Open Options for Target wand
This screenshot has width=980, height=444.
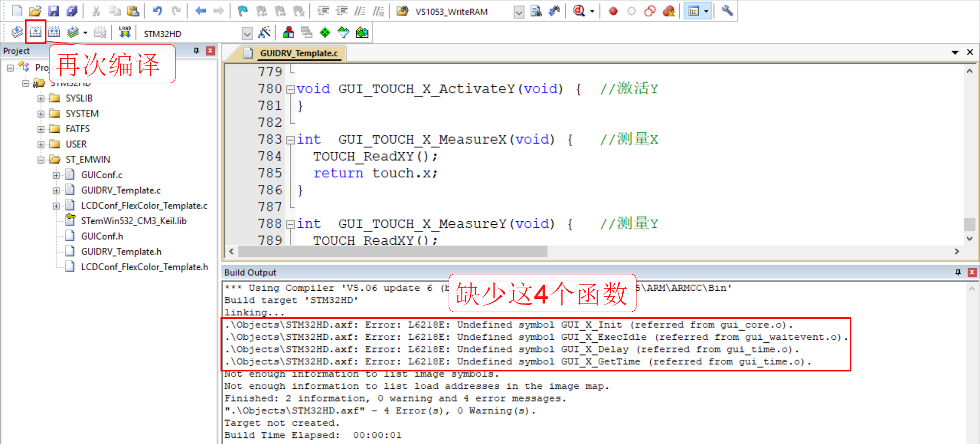[264, 33]
